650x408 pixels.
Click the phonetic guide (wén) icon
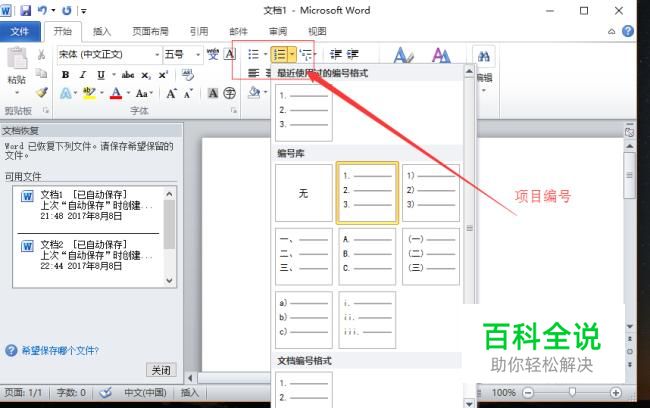coord(213,54)
